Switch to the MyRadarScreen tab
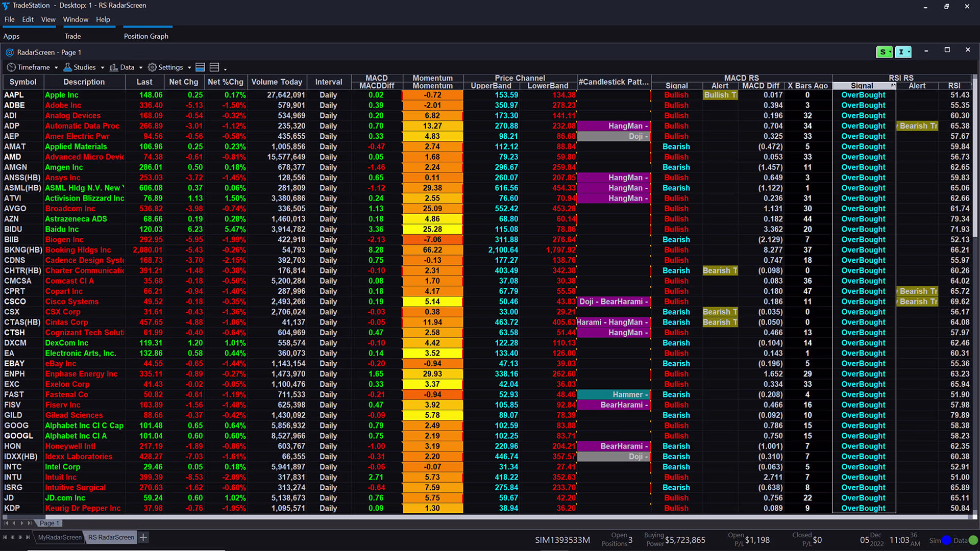 tap(60, 537)
